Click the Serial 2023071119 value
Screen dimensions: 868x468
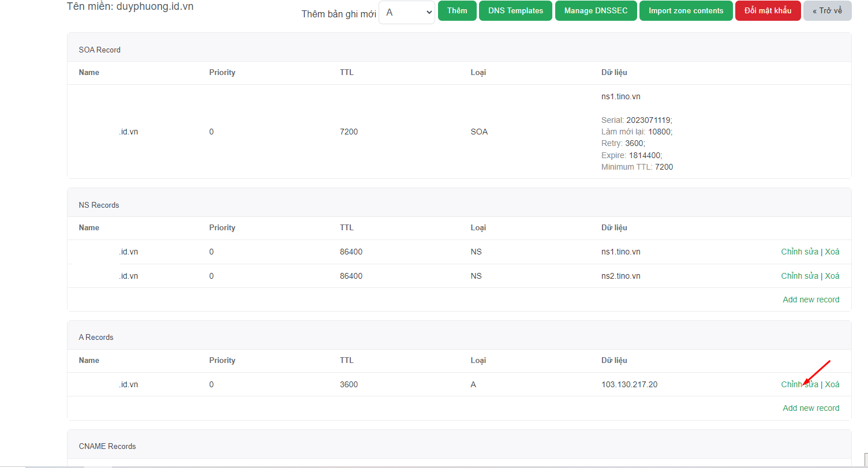pyautogui.click(x=649, y=120)
